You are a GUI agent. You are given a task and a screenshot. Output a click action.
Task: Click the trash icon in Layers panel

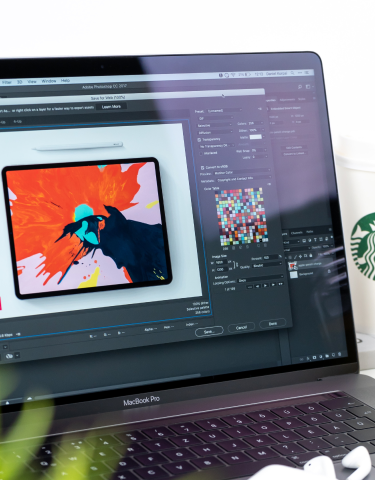coord(339,355)
